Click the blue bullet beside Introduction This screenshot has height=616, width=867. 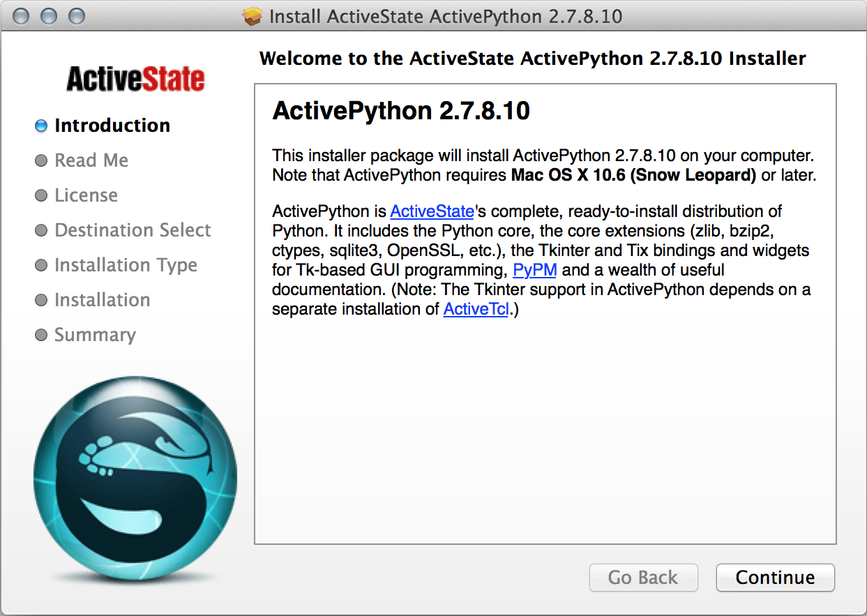tap(41, 126)
